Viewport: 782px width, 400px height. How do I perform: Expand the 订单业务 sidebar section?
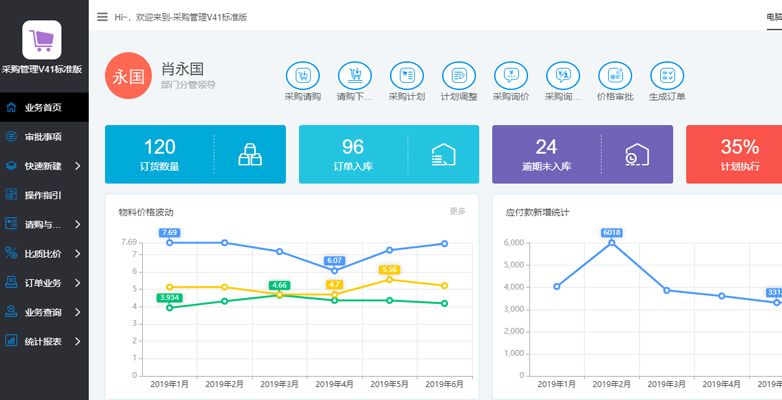pos(44,283)
